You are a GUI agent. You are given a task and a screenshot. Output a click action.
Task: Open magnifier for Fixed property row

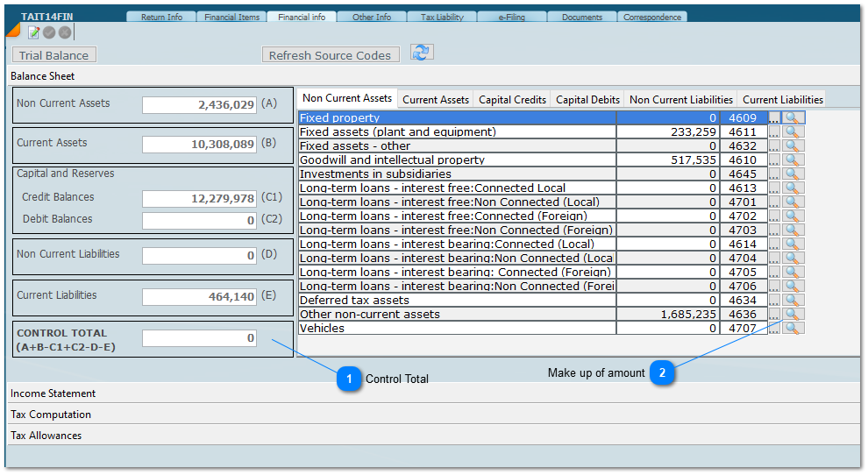point(793,117)
